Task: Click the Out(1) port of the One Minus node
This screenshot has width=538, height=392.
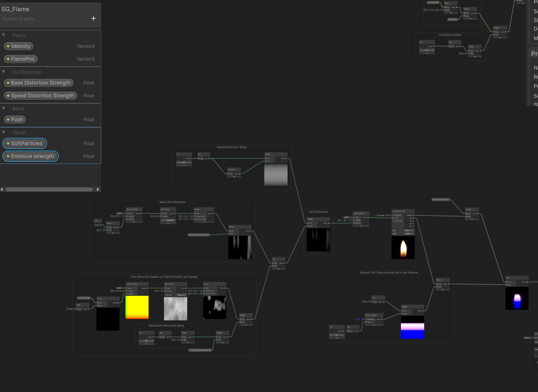Action: 240,174
